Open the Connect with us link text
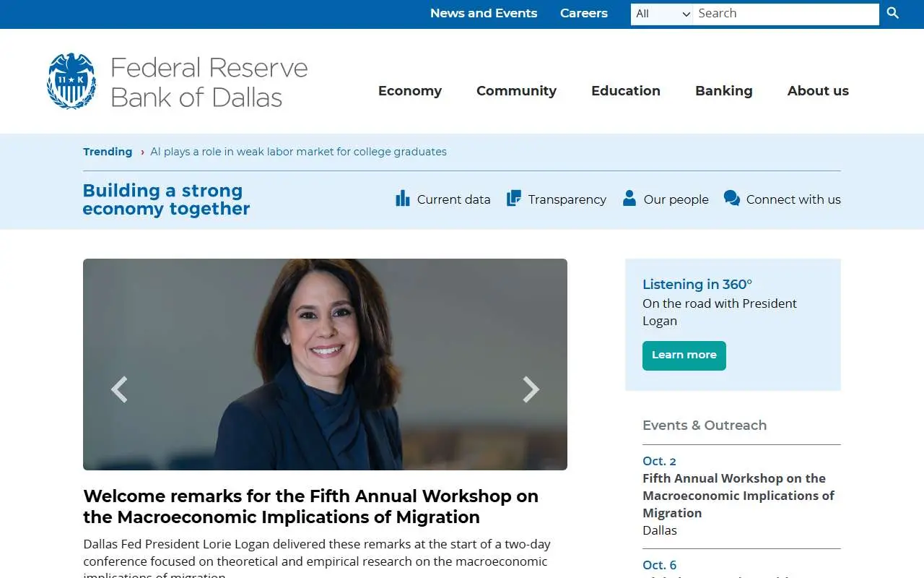This screenshot has height=578, width=924. click(793, 199)
